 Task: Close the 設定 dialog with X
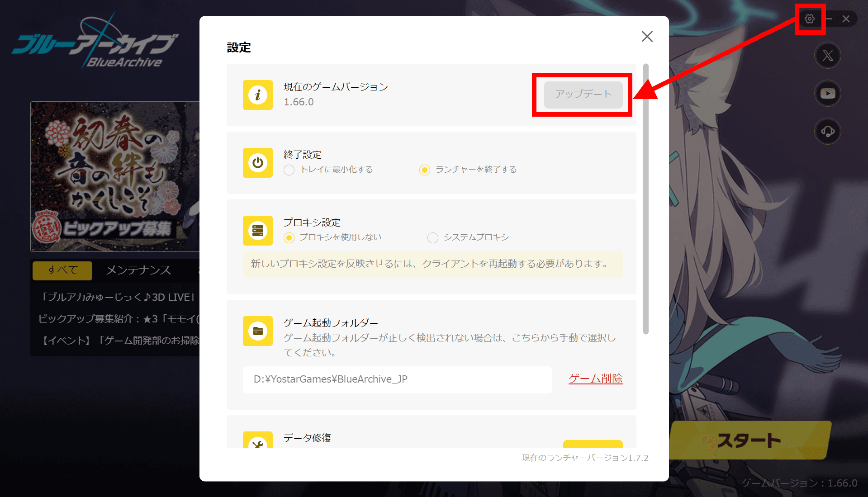click(x=647, y=37)
